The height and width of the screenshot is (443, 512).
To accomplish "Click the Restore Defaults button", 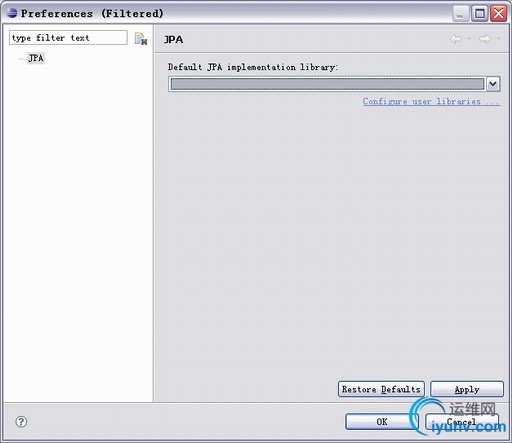I will 381,389.
